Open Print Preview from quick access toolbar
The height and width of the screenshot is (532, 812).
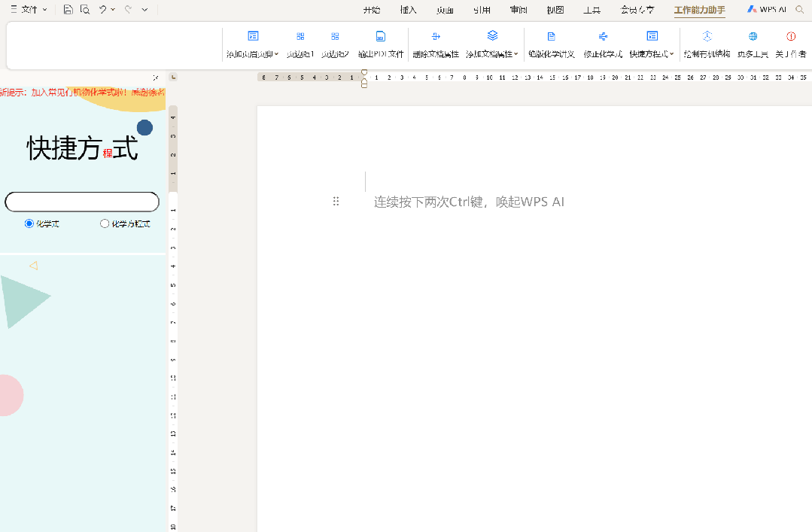coord(85,10)
